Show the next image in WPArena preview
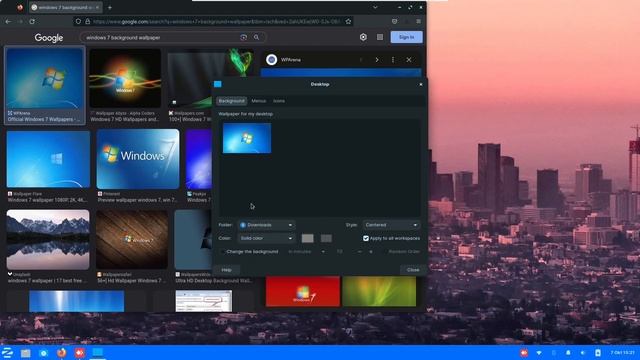Image resolution: width=640 pixels, height=360 pixels. tap(377, 60)
